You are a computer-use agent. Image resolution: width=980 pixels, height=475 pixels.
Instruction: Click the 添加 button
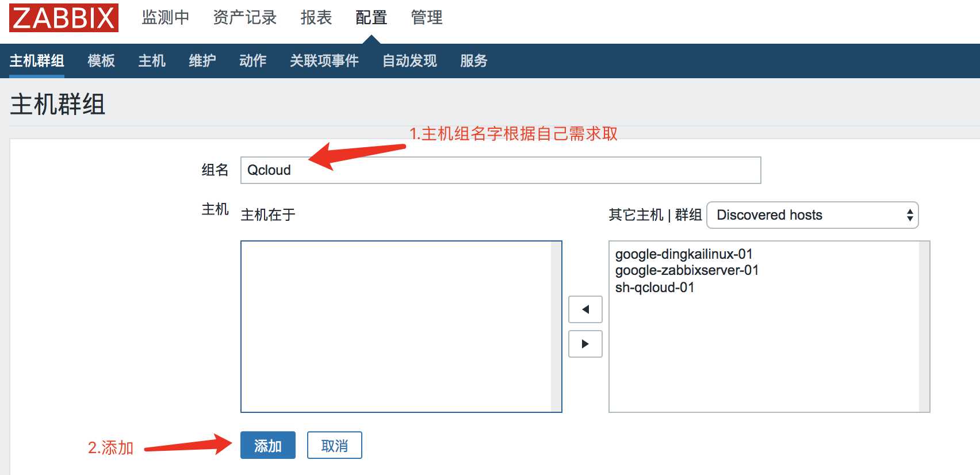pyautogui.click(x=268, y=445)
